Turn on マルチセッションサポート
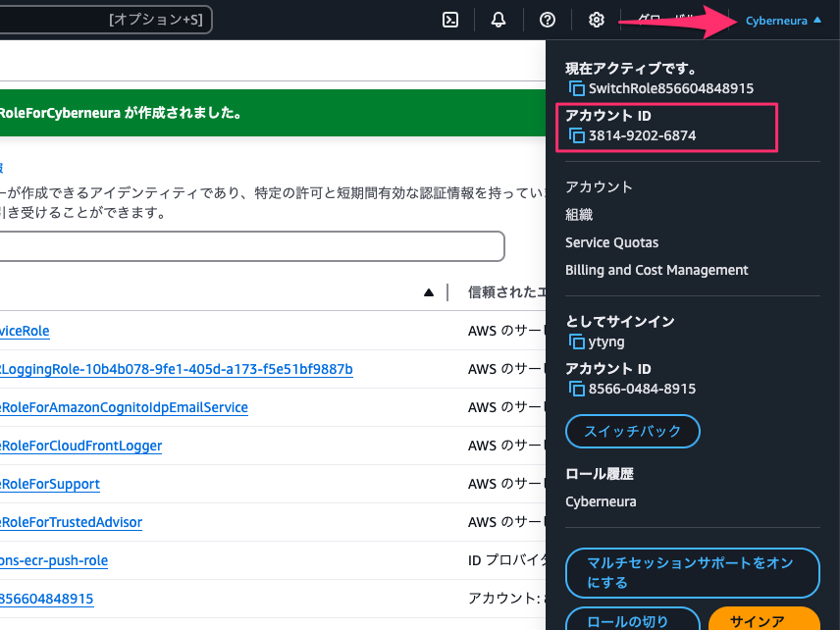 click(692, 573)
